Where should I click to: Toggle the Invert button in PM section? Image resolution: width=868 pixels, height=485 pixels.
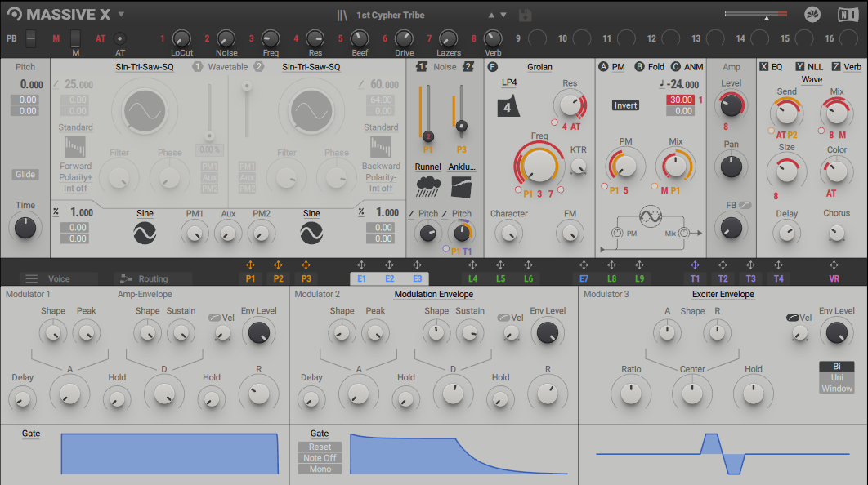coord(625,105)
